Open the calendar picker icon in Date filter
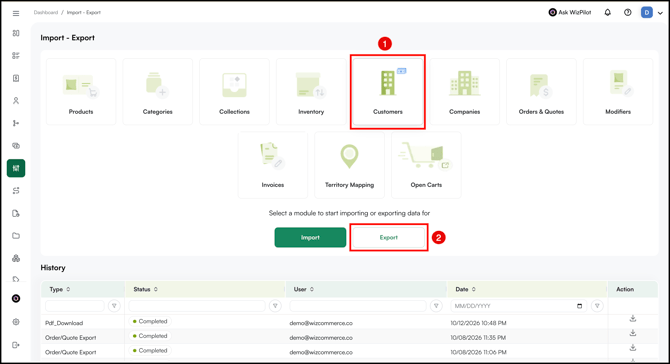Image resolution: width=670 pixels, height=364 pixels. click(579, 306)
